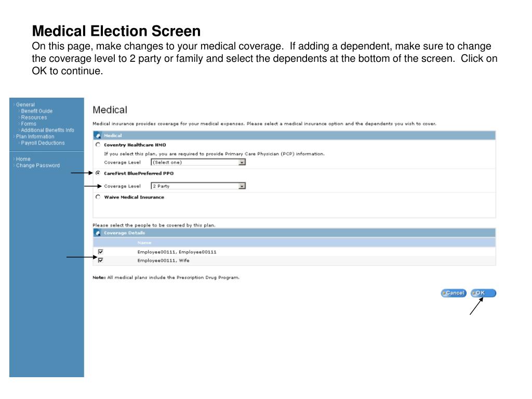Choose the Waive Medical Insurance radio button
Viewport: 532px width, 399px height.
point(98,197)
